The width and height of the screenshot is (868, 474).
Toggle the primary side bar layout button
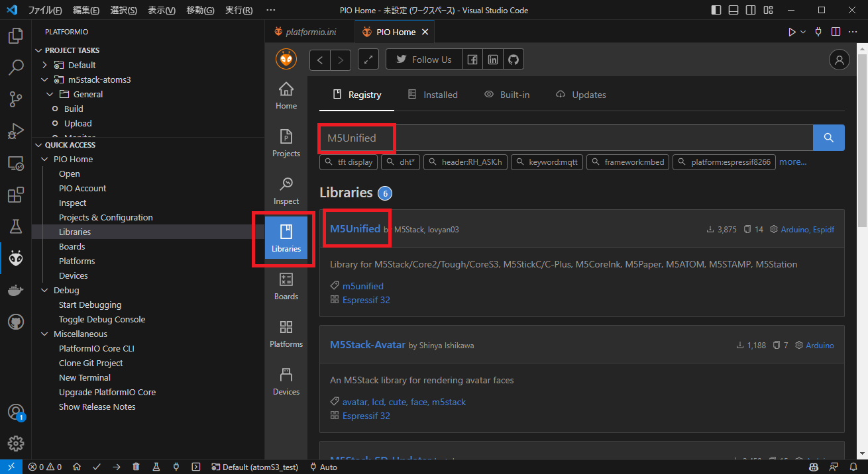[716, 11]
